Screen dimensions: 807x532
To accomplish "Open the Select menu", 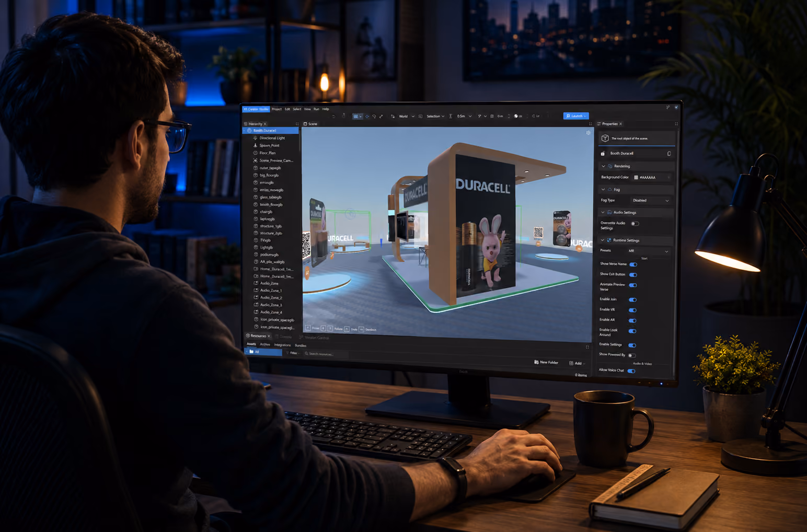I will tap(297, 109).
